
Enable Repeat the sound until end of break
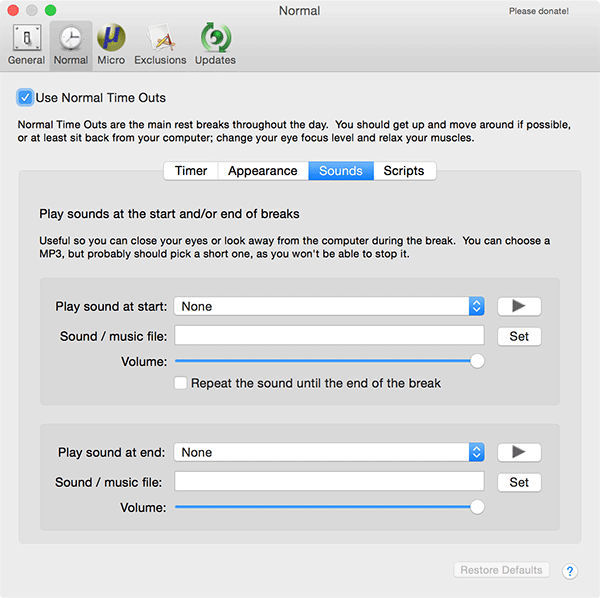[x=181, y=383]
